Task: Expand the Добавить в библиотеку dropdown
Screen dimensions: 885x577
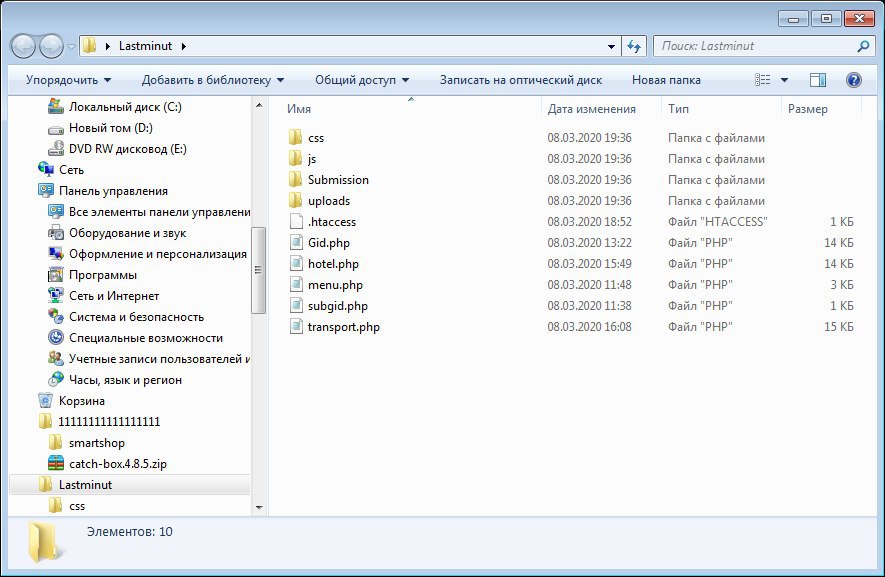Action: click(212, 80)
